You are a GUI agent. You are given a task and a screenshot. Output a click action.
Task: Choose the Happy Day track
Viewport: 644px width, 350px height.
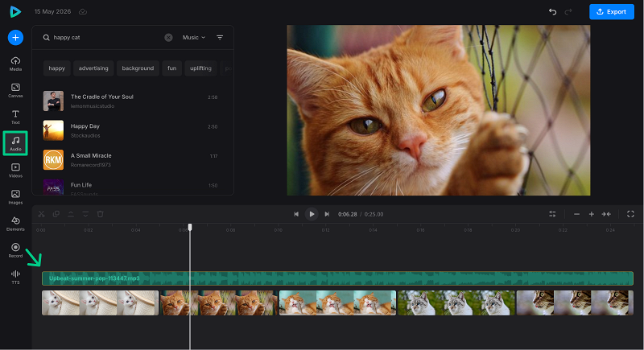(x=130, y=130)
